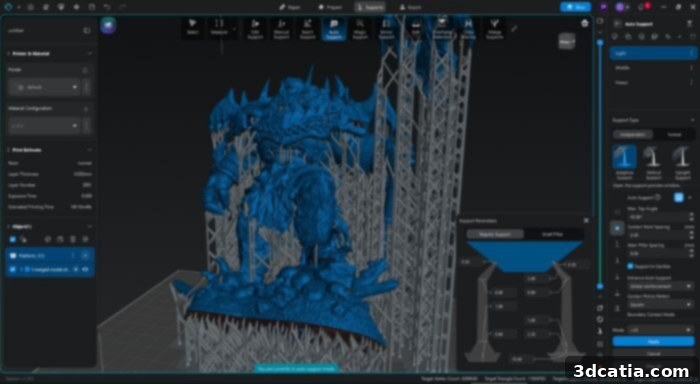Collapse the Support Type section
The width and height of the screenshot is (700, 384).
692,120
